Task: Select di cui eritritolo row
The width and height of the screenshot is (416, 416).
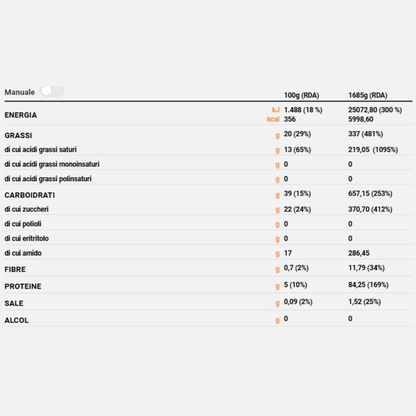Action: tap(208, 238)
